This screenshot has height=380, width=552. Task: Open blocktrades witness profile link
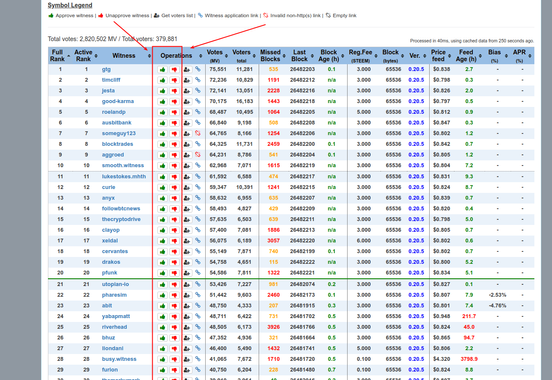click(x=117, y=144)
